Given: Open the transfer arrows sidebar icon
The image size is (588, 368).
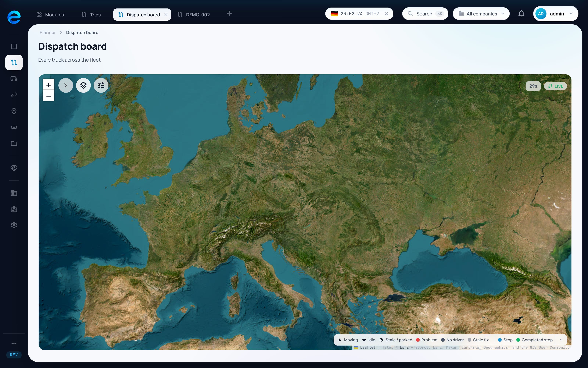Looking at the screenshot, I should click(x=14, y=95).
